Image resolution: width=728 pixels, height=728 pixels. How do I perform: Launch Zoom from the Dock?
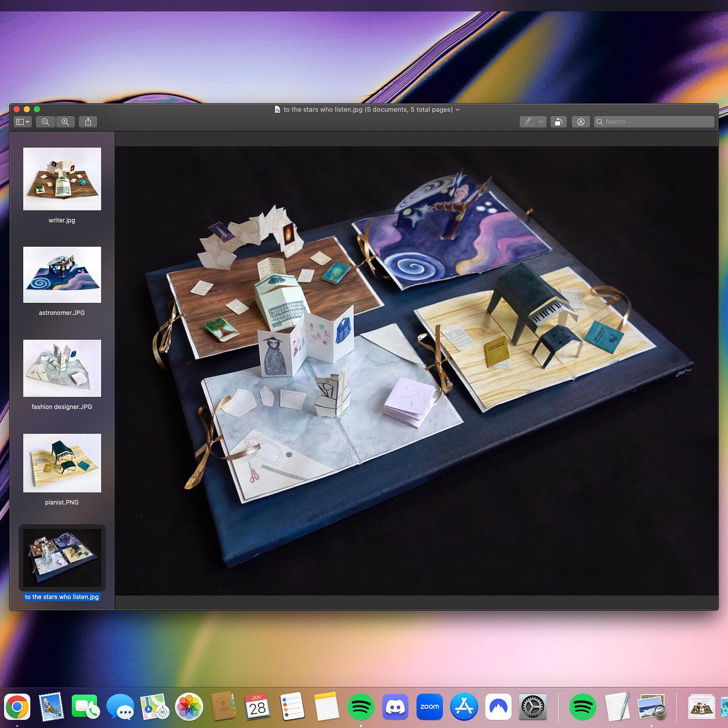pyautogui.click(x=429, y=707)
